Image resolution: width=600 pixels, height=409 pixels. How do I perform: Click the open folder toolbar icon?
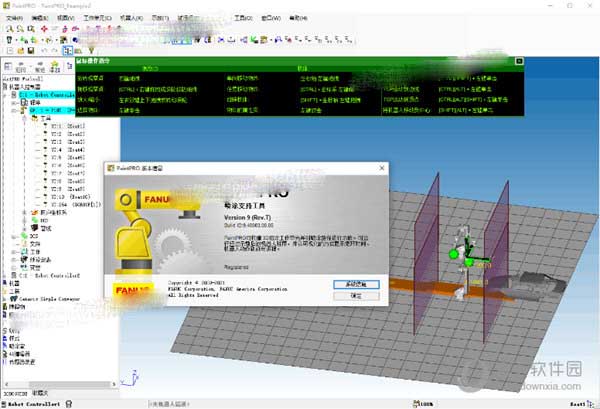(20, 51)
